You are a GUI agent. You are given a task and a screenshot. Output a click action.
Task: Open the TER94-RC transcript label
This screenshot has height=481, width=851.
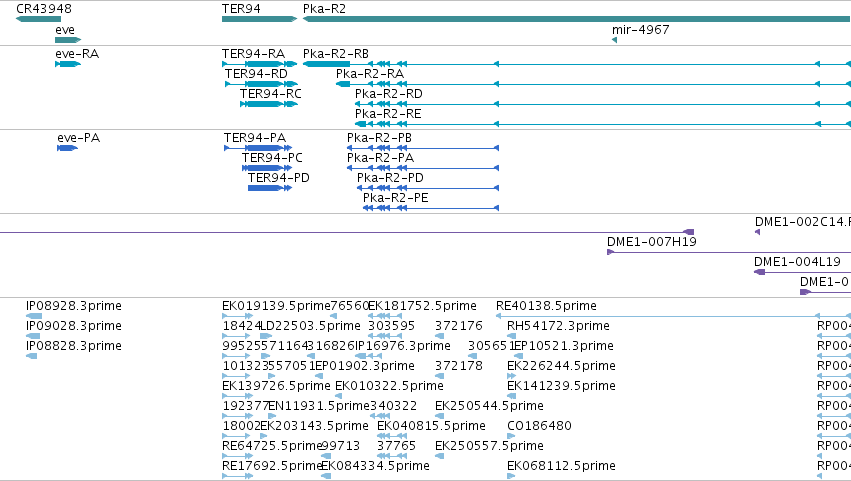(x=271, y=94)
